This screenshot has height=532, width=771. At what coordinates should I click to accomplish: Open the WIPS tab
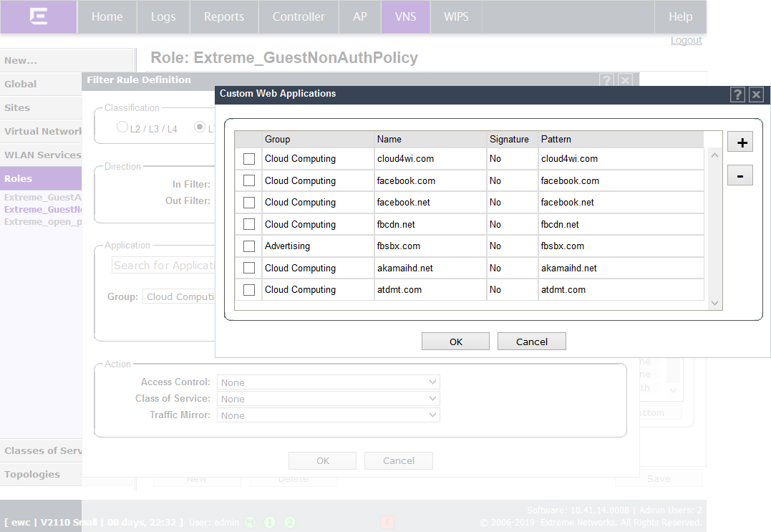point(456,16)
